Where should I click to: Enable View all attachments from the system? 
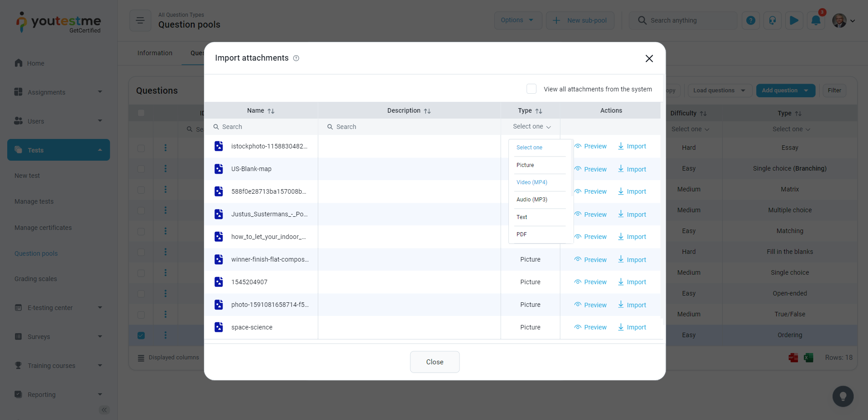pyautogui.click(x=531, y=89)
